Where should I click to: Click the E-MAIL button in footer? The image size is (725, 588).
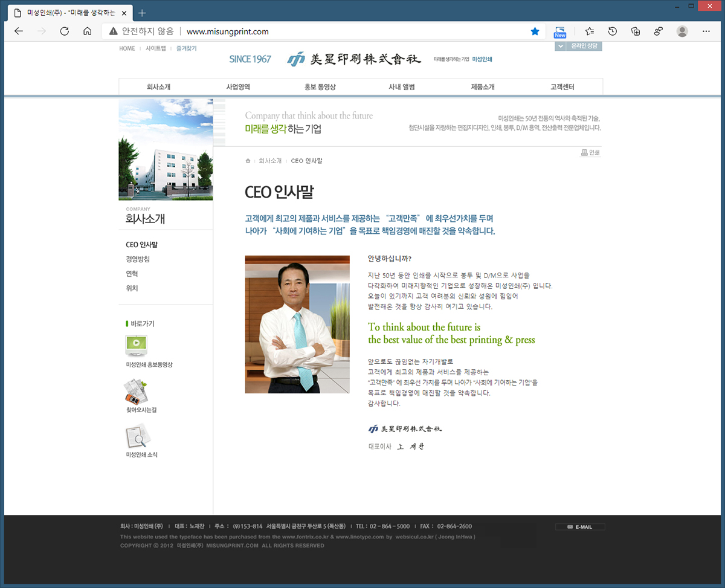tap(580, 527)
